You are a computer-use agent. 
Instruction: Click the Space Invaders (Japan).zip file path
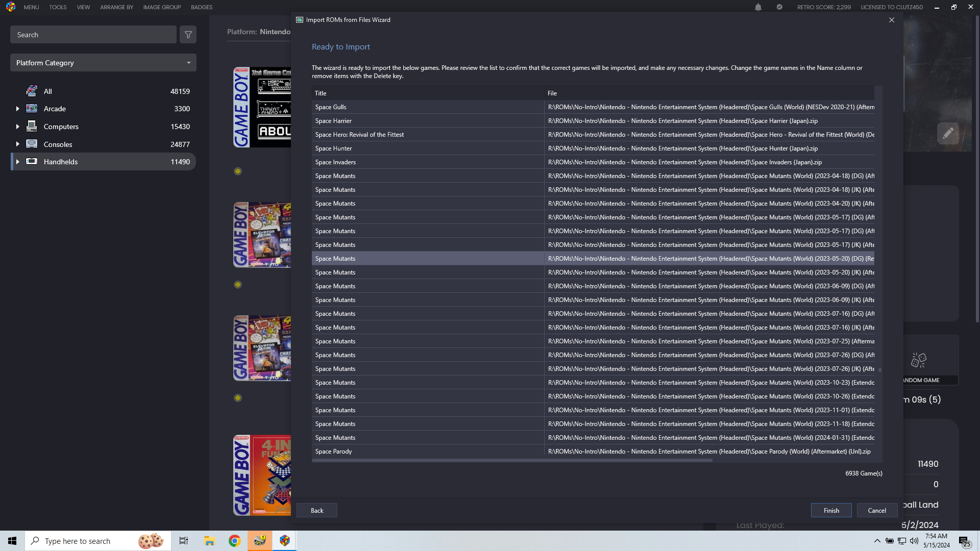coord(685,162)
